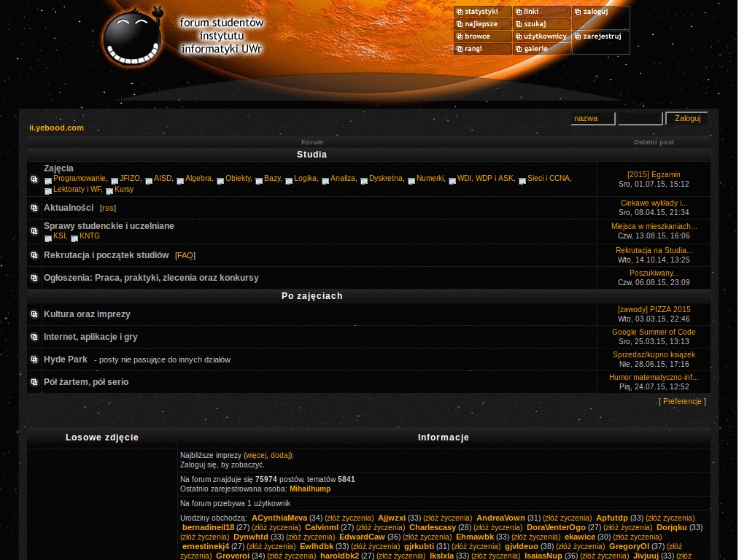The width and height of the screenshot is (747, 560).
Task: Click the subforum icon before Programowanie
Action: (x=48, y=181)
